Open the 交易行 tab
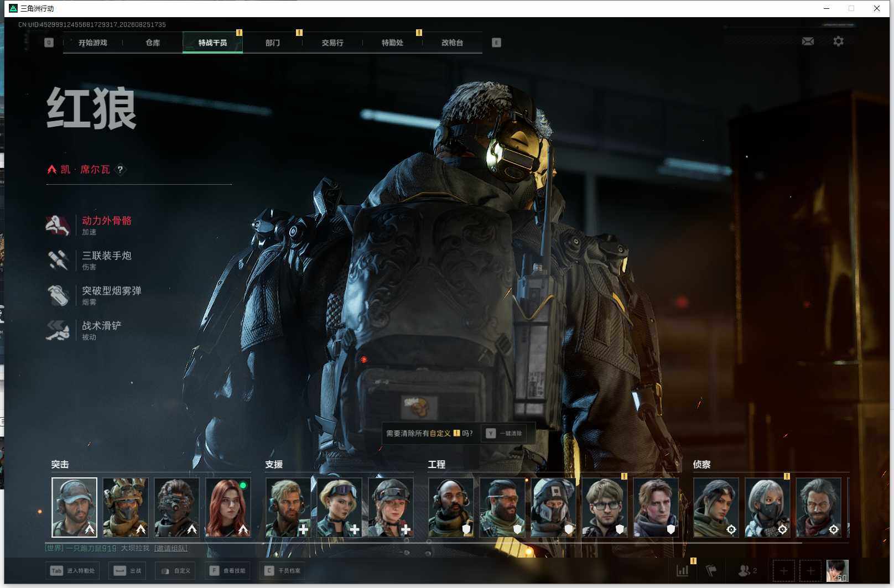The height and width of the screenshot is (588, 894). [332, 43]
